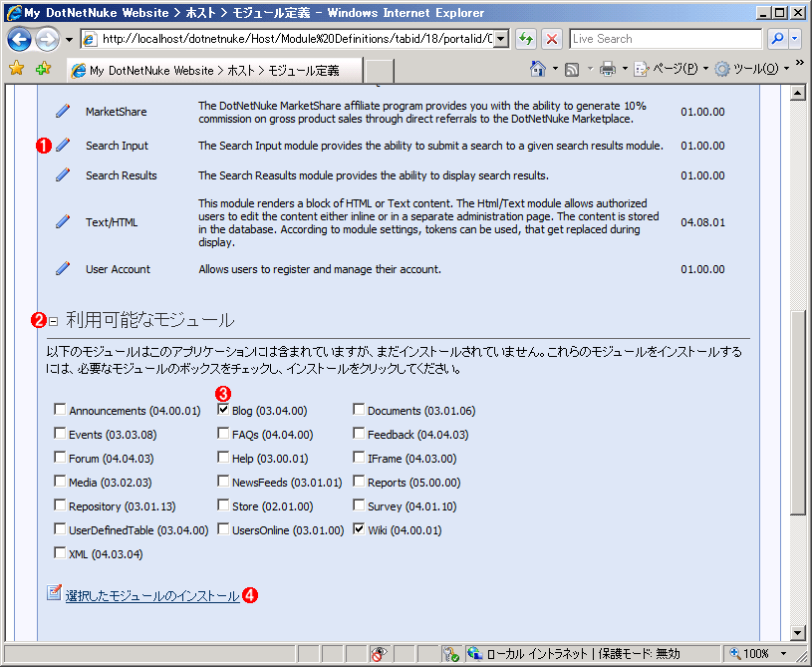Image resolution: width=812 pixels, height=667 pixels.
Task: Uncheck the Wiki (04.00.01) checkbox
Action: click(359, 529)
